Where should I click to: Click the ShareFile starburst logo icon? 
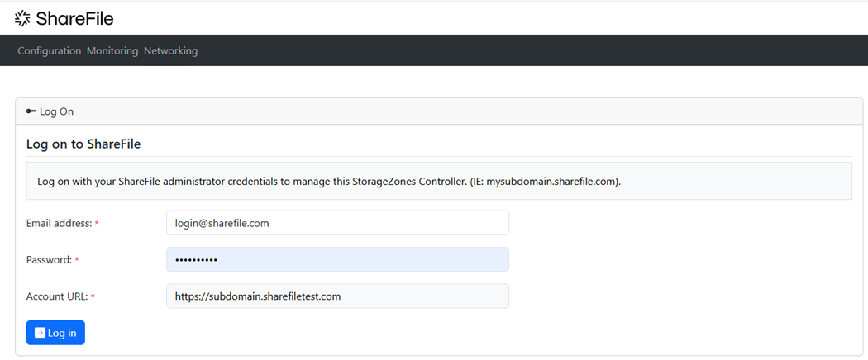[22, 19]
